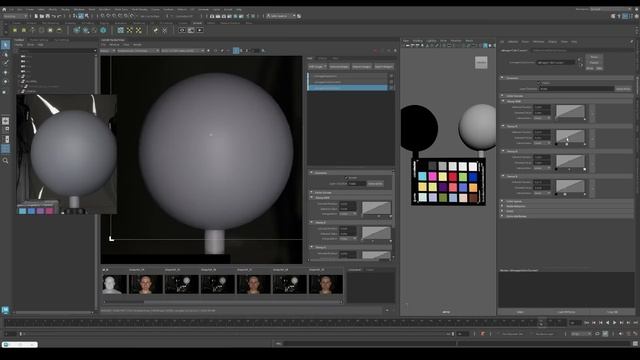This screenshot has height=360, width=640.
Task: Activate the Rotate tool in the toolbox
Action: coord(5,82)
